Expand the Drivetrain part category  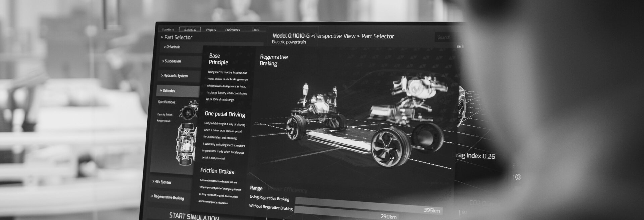172,47
